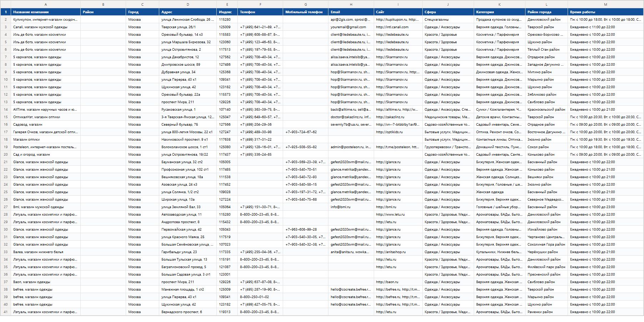Click postal index 107140

point(227,110)
